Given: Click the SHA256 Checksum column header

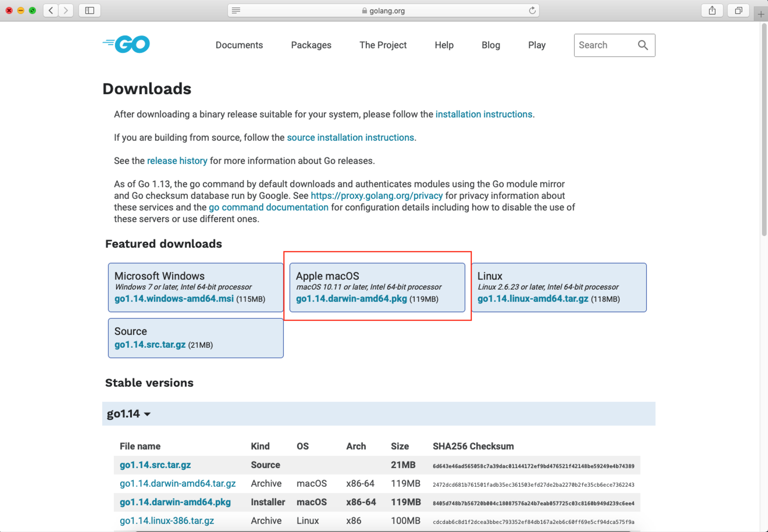Looking at the screenshot, I should [x=473, y=446].
